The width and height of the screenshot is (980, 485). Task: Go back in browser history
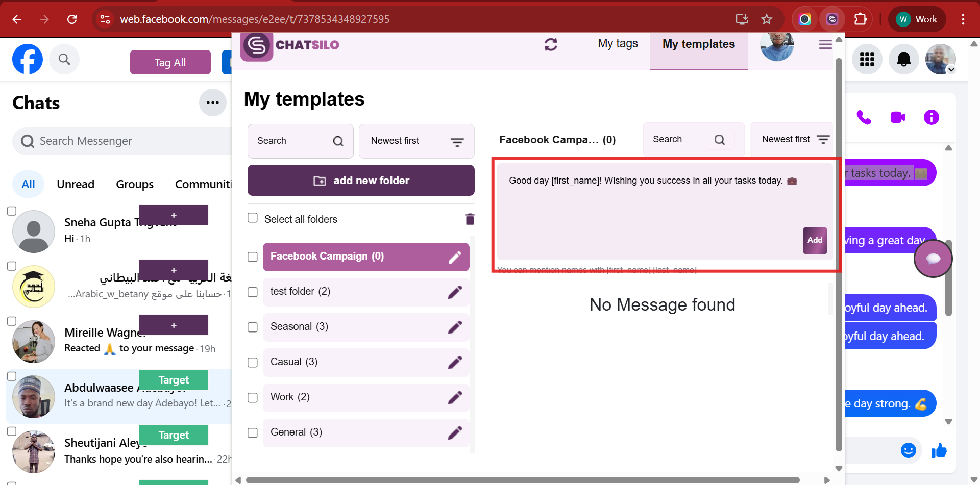(17, 19)
